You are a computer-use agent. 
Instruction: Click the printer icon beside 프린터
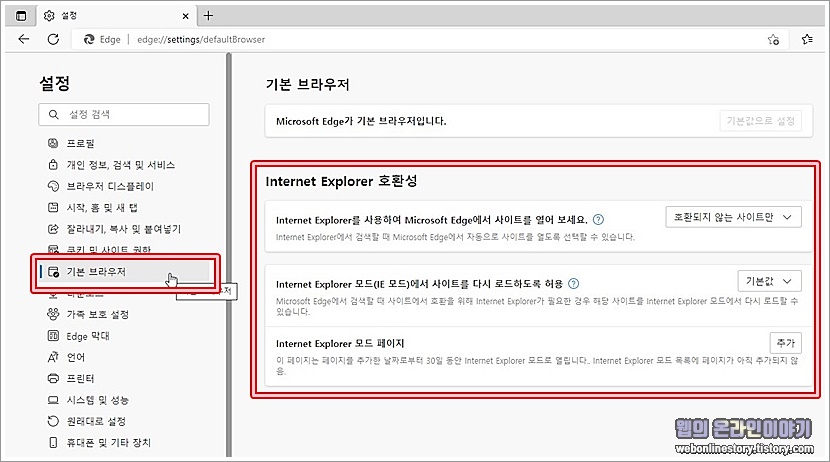pos(53,378)
